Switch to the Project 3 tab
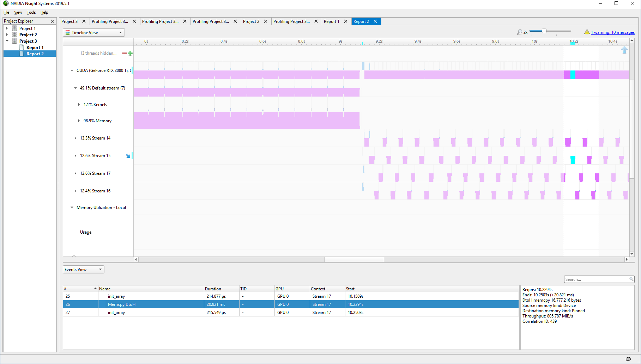 point(69,21)
